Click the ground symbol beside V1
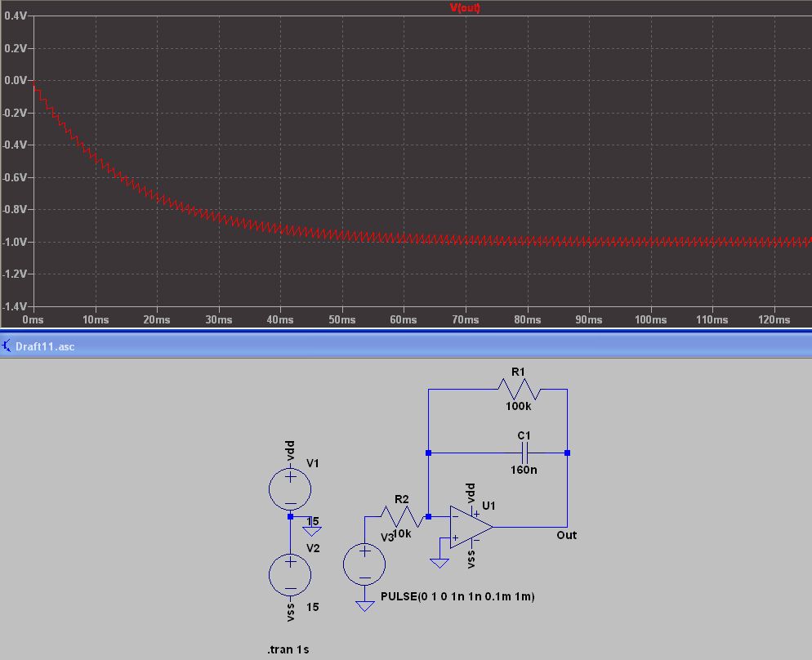The image size is (812, 660). [312, 531]
